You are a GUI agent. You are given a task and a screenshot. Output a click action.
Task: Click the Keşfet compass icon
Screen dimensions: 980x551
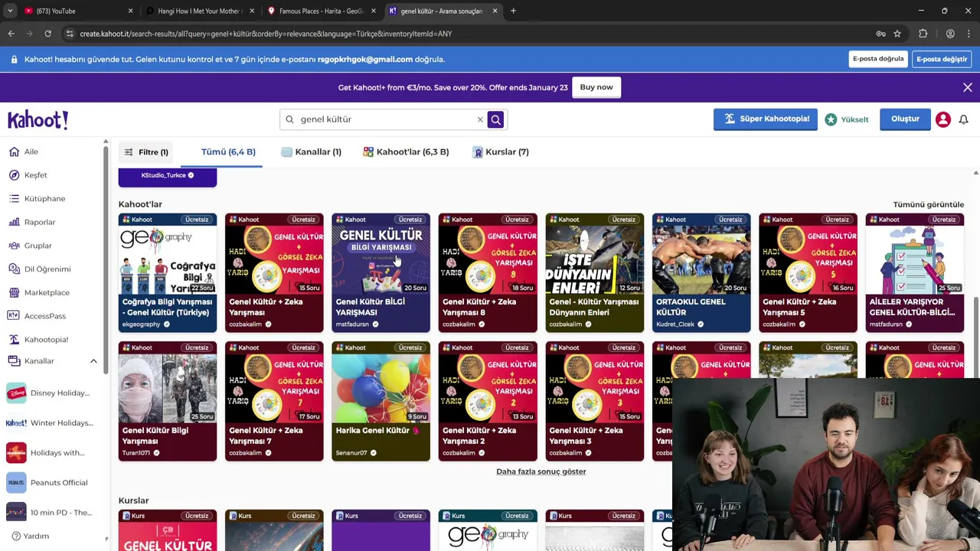pyautogui.click(x=14, y=175)
